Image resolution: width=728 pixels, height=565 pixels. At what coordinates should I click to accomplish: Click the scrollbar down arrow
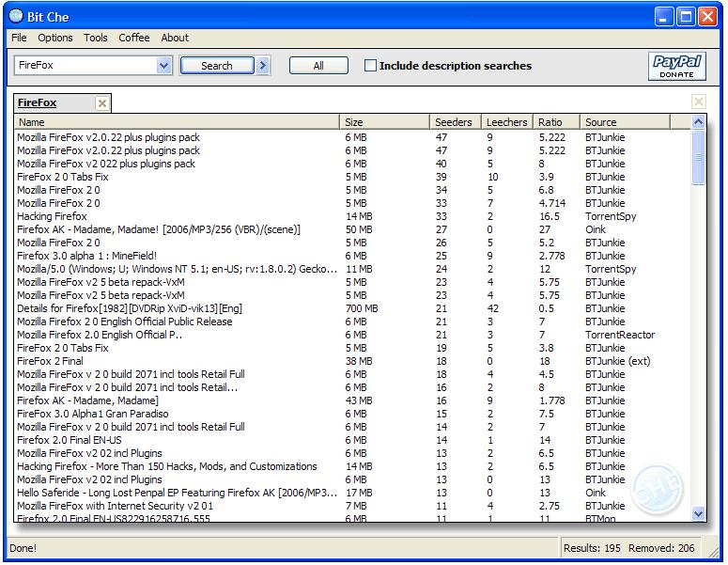(x=698, y=513)
